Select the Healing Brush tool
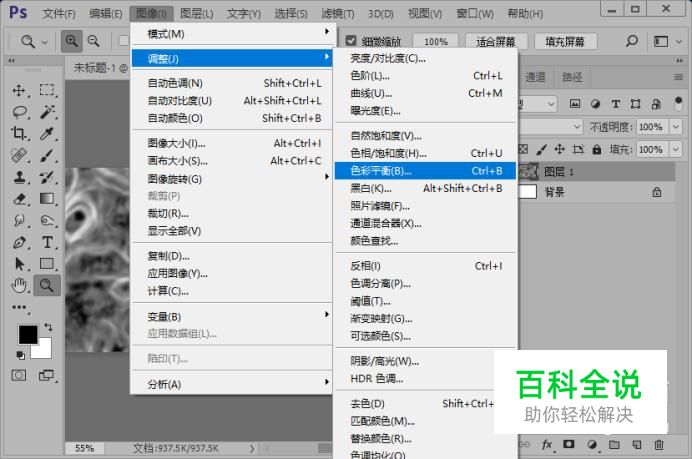The height and width of the screenshot is (459, 692). click(x=19, y=155)
